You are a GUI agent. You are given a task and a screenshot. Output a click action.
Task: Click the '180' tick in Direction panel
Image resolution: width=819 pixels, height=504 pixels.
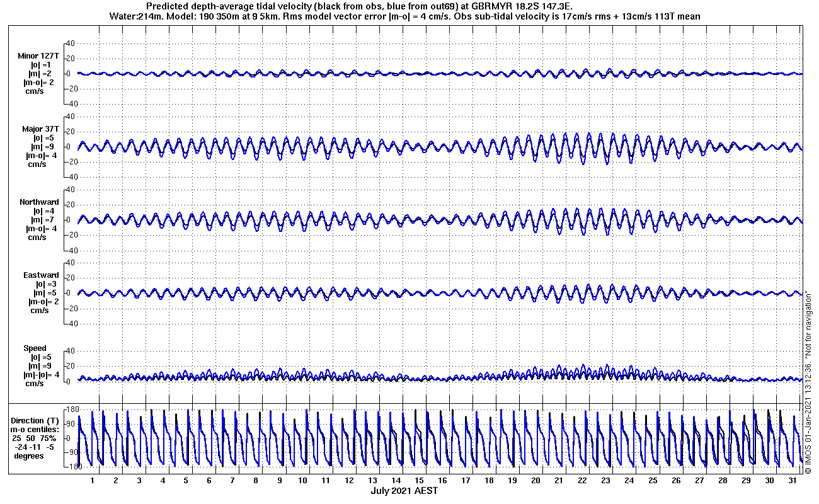coord(71,410)
